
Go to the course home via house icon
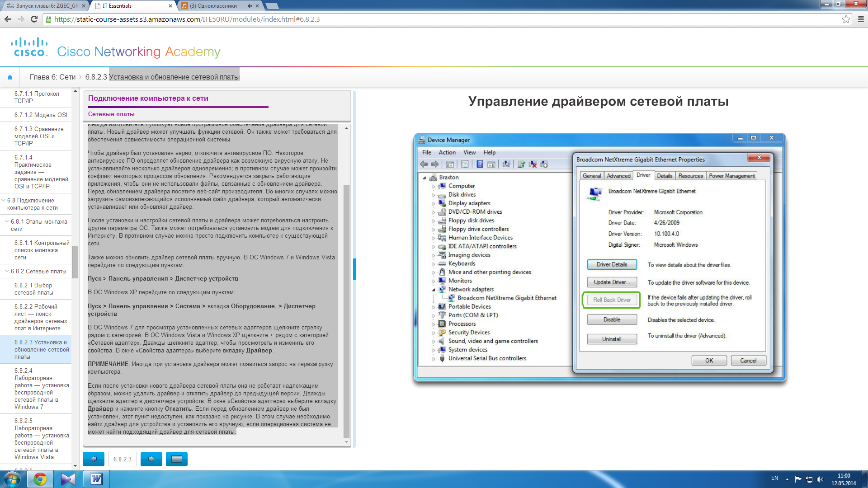10,77
